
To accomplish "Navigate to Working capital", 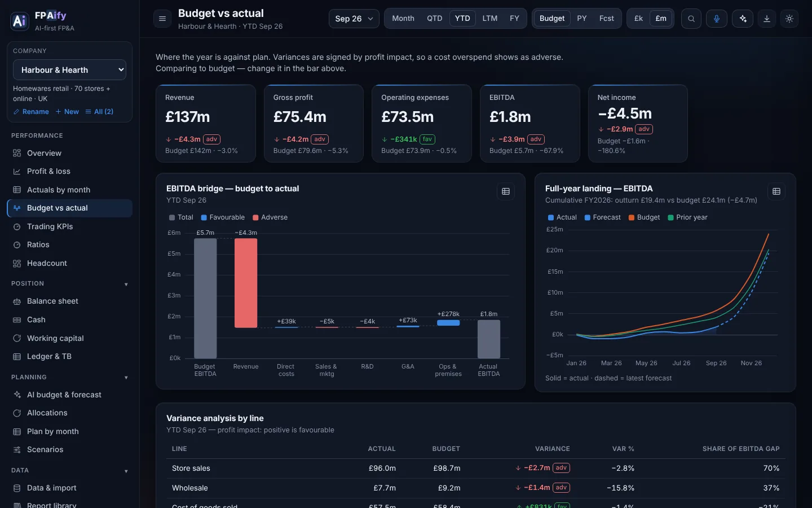I will [69, 338].
